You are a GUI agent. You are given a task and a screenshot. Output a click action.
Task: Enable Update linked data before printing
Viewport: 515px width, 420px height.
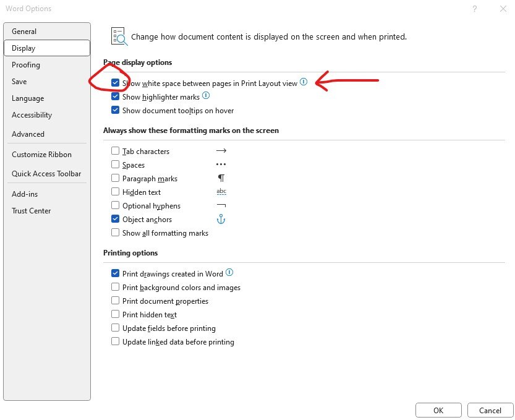[x=115, y=341]
